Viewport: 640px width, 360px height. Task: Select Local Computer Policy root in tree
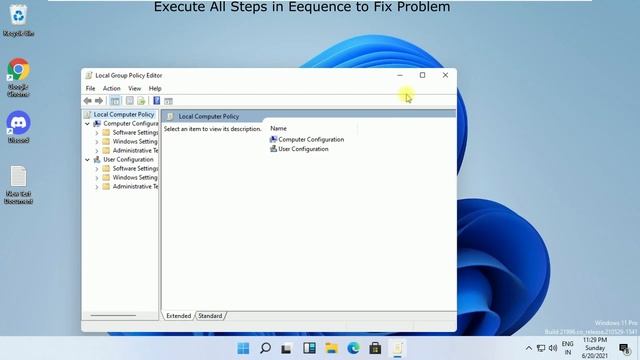tap(124, 114)
